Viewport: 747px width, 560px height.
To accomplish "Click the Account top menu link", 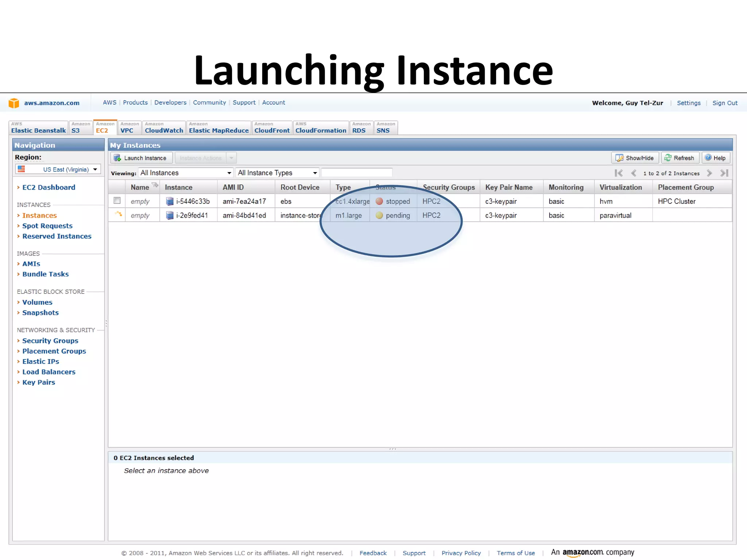I will coord(274,102).
